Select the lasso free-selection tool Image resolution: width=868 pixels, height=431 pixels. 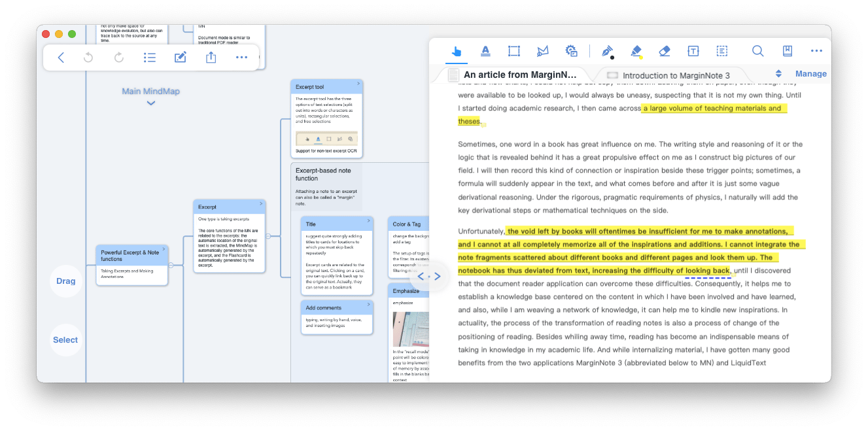tap(542, 51)
